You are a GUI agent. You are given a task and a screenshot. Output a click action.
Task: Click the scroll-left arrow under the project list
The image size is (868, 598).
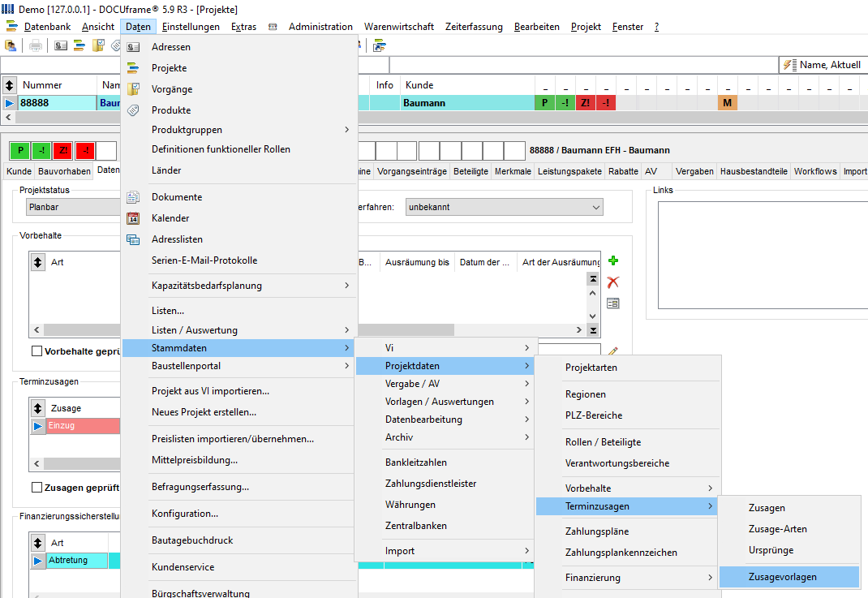pyautogui.click(x=8, y=118)
